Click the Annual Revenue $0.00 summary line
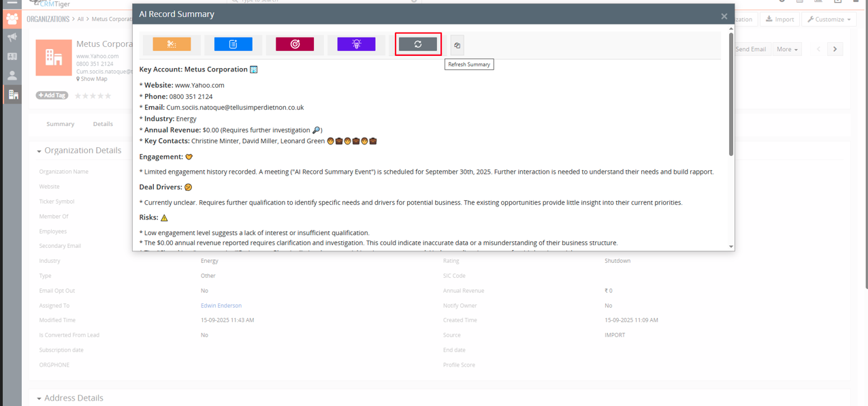The width and height of the screenshot is (868, 406). [x=231, y=130]
